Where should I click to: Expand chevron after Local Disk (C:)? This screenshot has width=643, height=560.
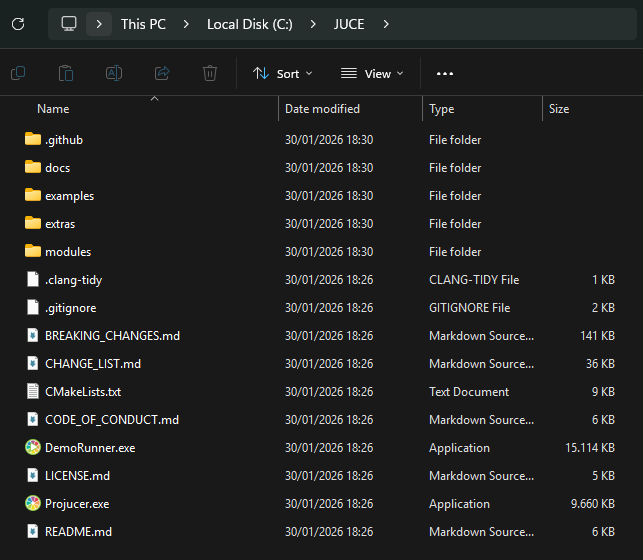point(312,24)
